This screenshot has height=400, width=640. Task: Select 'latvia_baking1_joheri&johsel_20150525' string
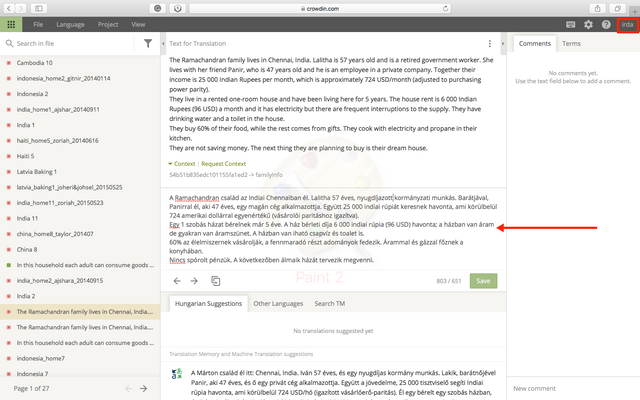pos(69,187)
